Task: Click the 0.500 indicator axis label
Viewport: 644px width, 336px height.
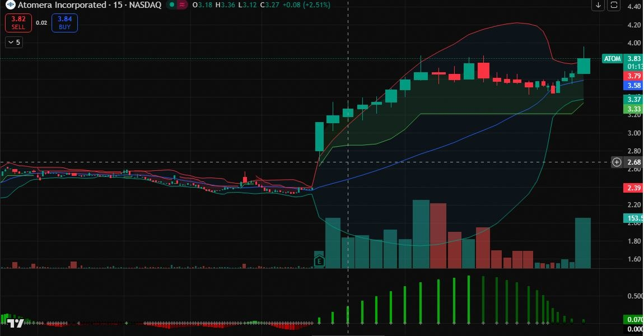Action: tap(635, 296)
